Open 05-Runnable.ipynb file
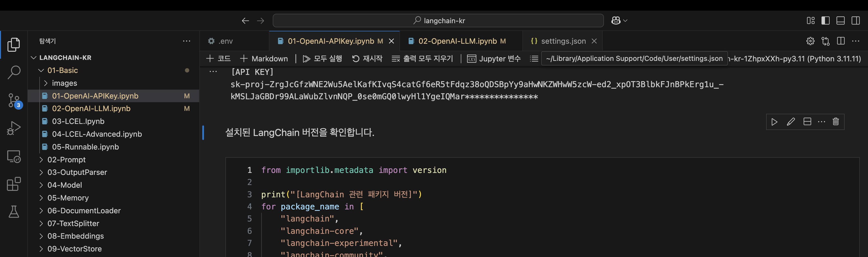Image resolution: width=868 pixels, height=257 pixels. click(x=113, y=147)
